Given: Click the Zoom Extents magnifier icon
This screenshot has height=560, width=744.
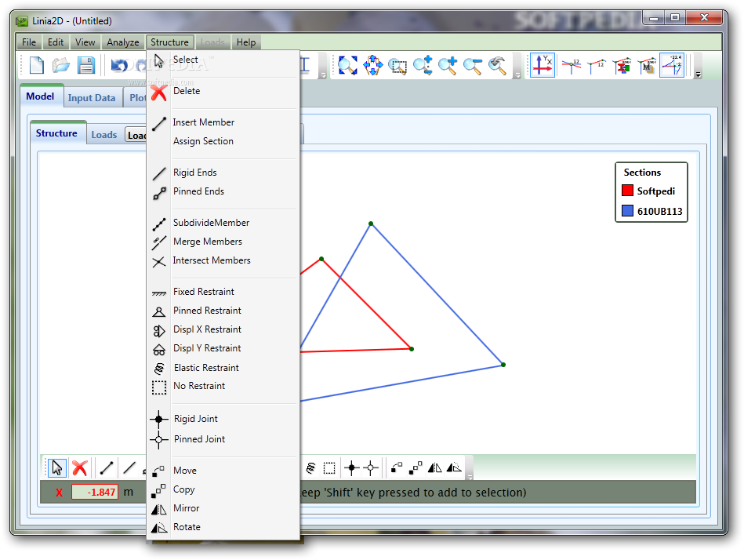Looking at the screenshot, I should (347, 66).
